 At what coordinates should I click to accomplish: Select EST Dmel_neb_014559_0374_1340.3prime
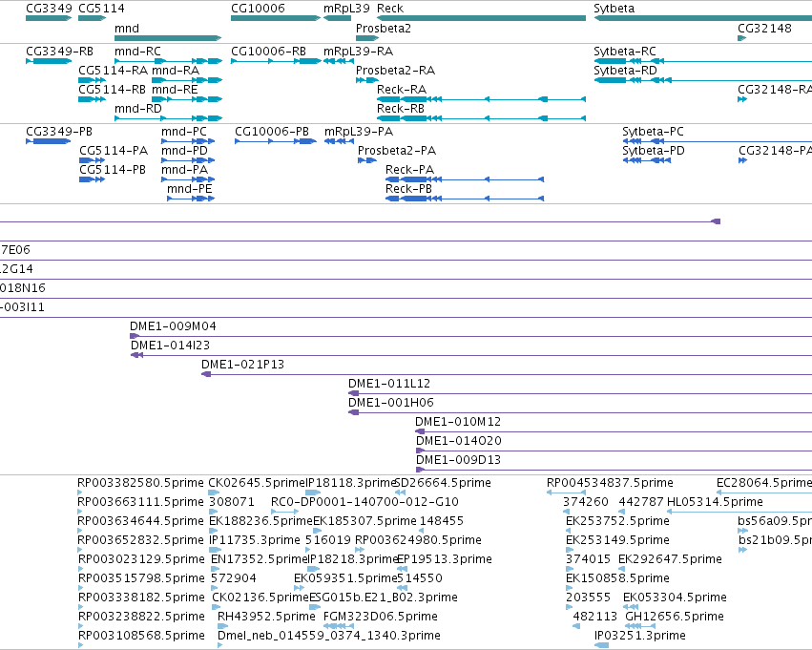tap(329, 636)
